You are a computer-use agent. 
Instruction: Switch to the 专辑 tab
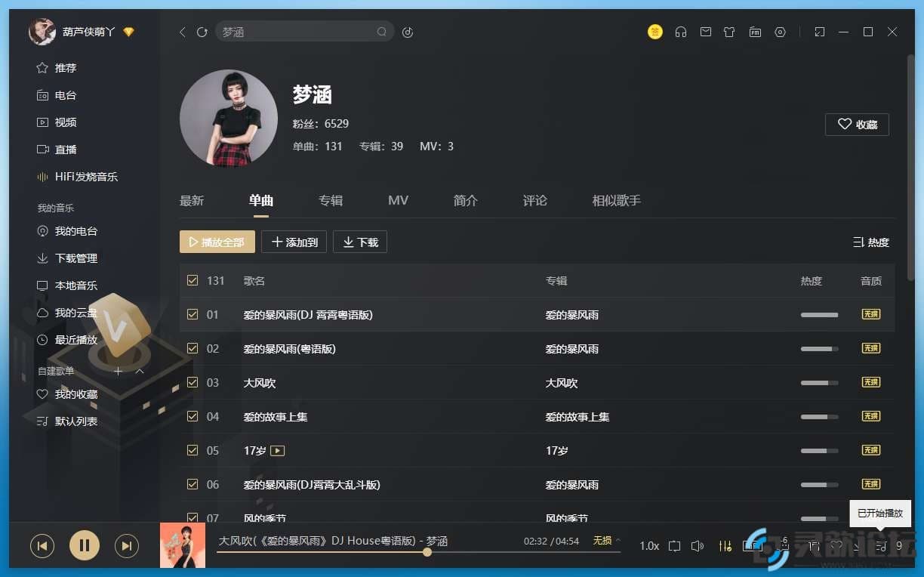[x=331, y=201]
